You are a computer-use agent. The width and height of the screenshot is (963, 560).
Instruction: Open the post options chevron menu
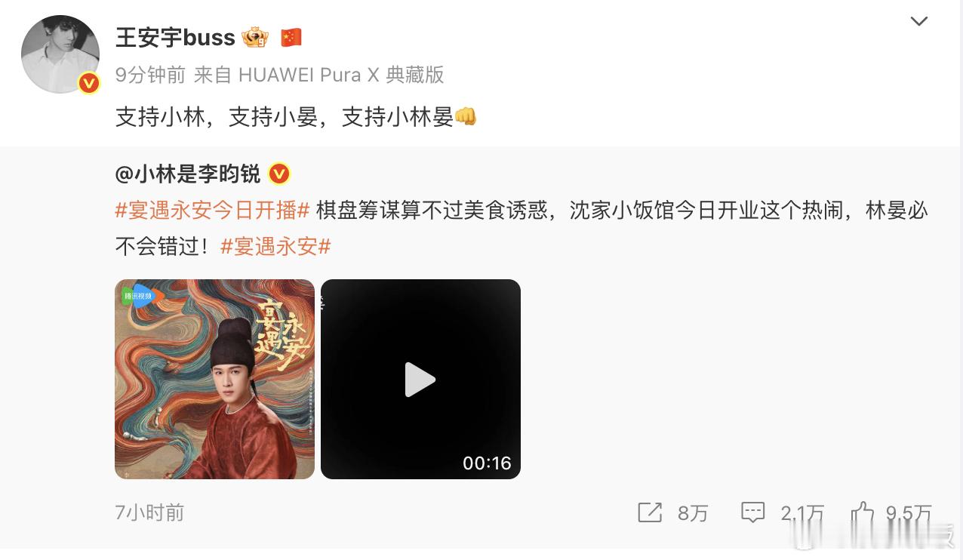click(918, 22)
